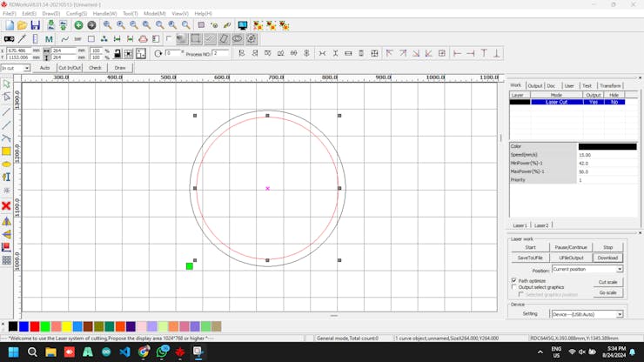Image resolution: width=644 pixels, height=362 pixels.
Task: Enable the Path optimize checkbox
Action: coord(513,281)
